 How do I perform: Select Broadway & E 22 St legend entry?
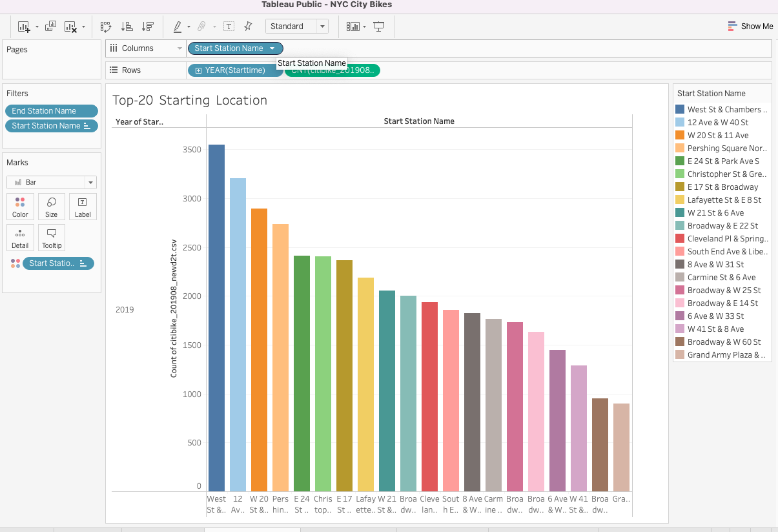722,226
